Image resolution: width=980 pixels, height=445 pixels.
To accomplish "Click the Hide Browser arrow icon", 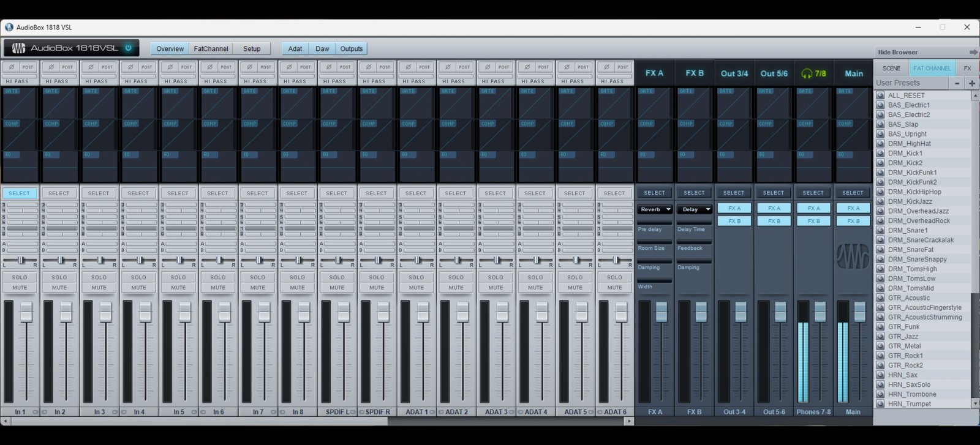I will click(973, 52).
